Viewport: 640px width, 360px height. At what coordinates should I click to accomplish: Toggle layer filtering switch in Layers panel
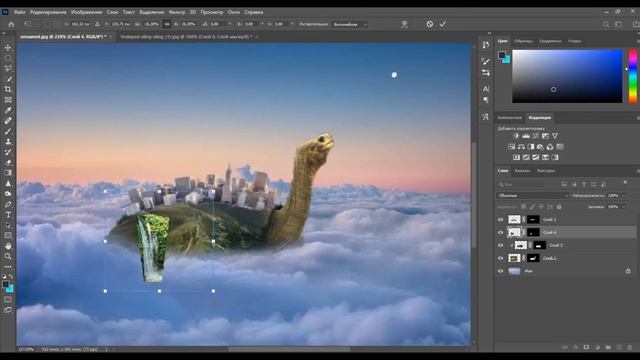pos(625,182)
